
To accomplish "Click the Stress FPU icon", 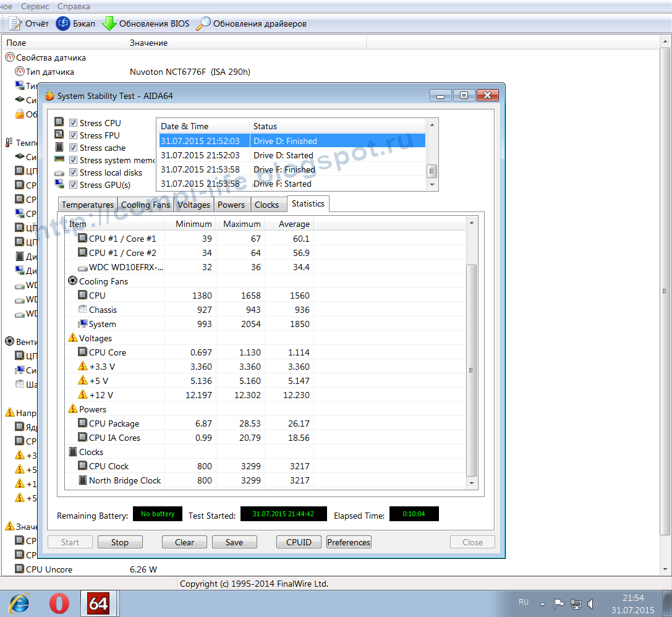I will point(59,135).
